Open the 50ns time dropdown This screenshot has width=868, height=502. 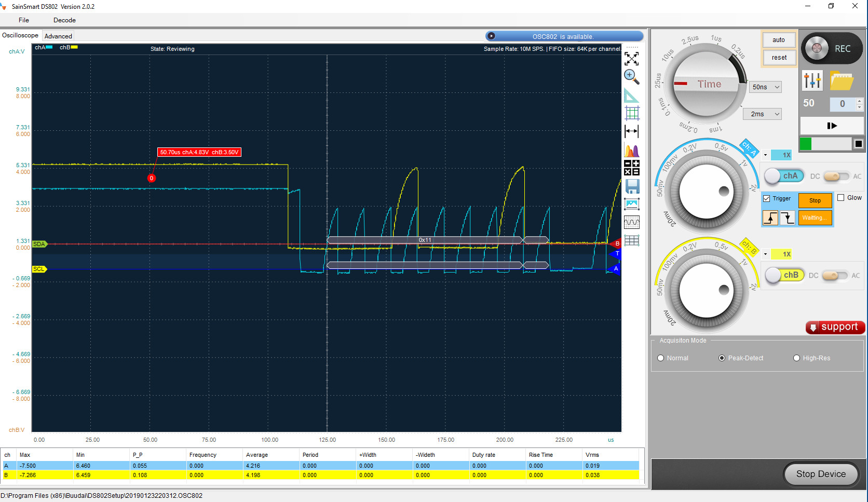coord(766,87)
